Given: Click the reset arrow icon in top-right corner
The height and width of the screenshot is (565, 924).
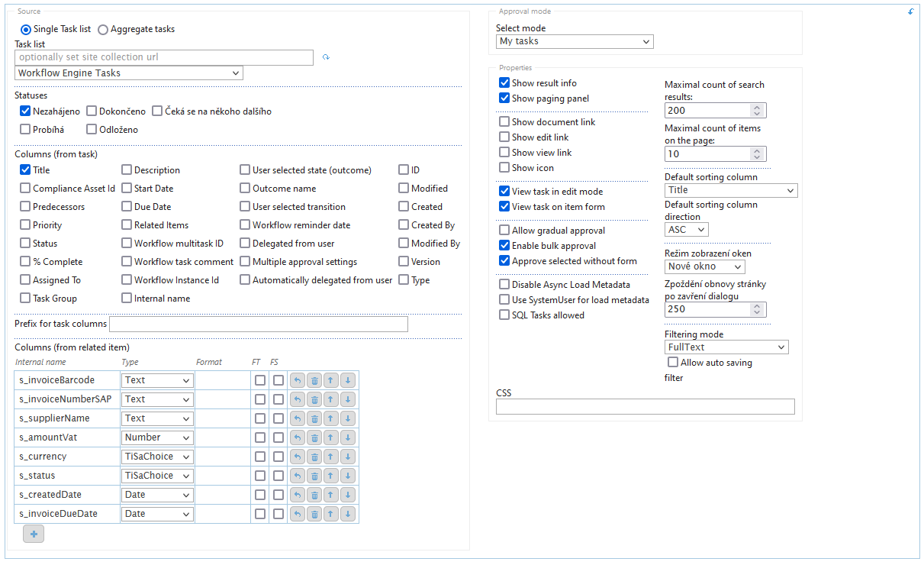Looking at the screenshot, I should tap(910, 12).
